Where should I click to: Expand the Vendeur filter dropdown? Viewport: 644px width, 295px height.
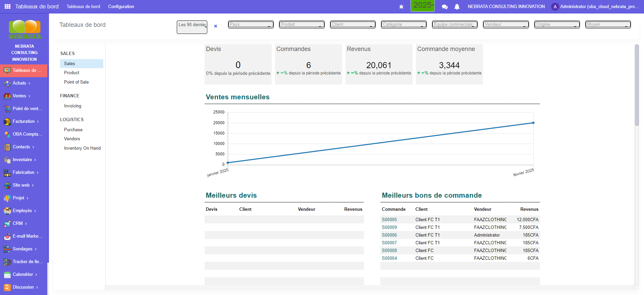(x=505, y=24)
